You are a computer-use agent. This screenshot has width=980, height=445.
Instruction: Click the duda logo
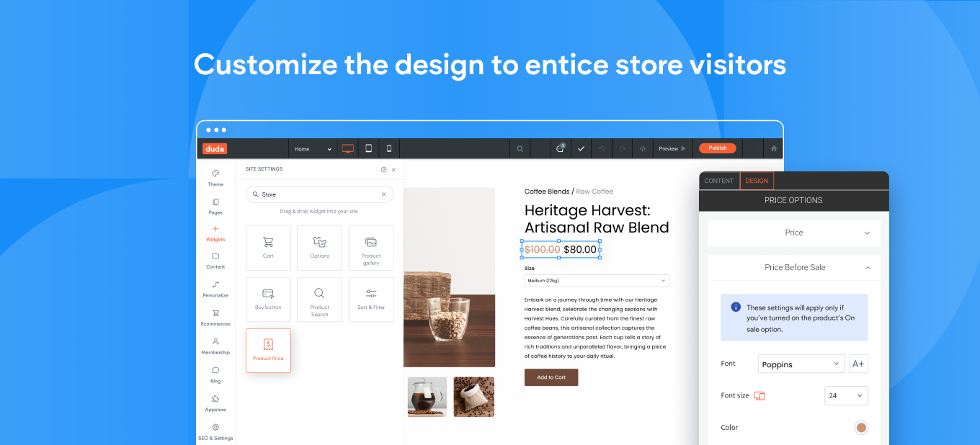pos(214,148)
